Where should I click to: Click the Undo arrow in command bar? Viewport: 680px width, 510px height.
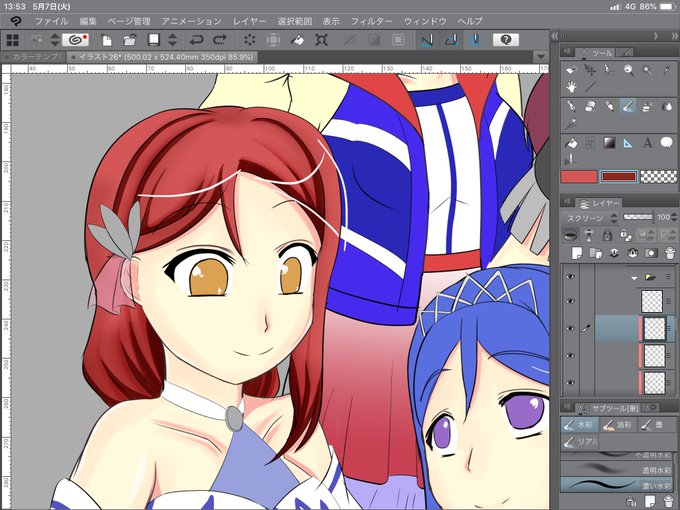coord(196,40)
